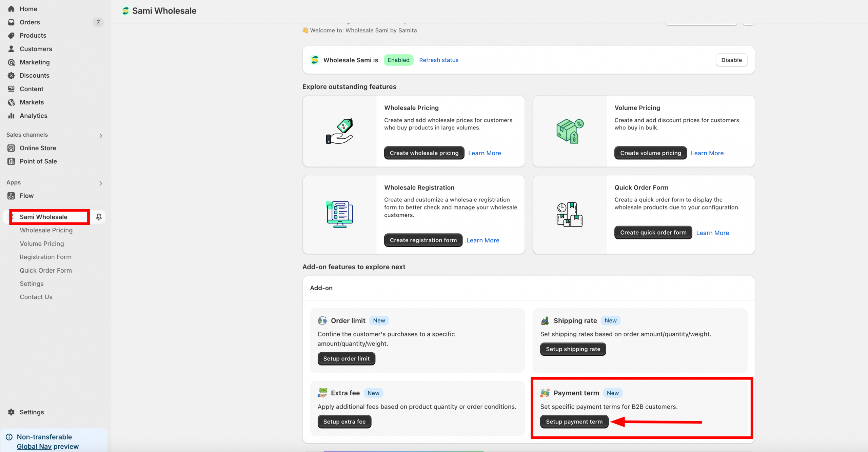Click the Online Store storefront icon
The image size is (868, 452).
[11, 148]
